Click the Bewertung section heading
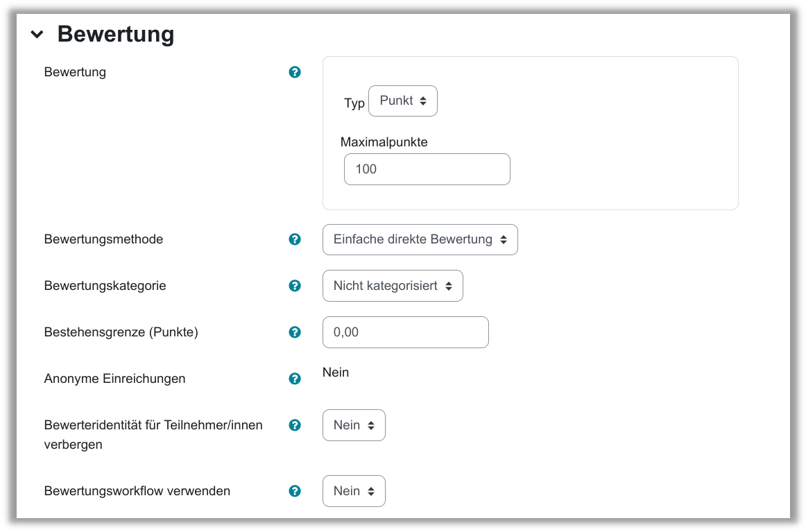806x532 pixels. pos(116,34)
